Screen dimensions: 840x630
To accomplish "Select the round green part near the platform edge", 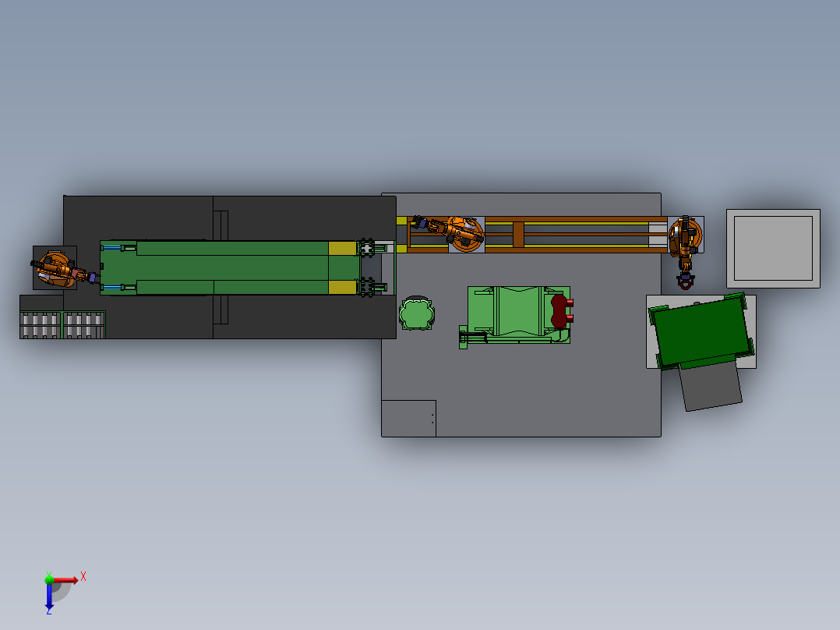I will point(416,313).
